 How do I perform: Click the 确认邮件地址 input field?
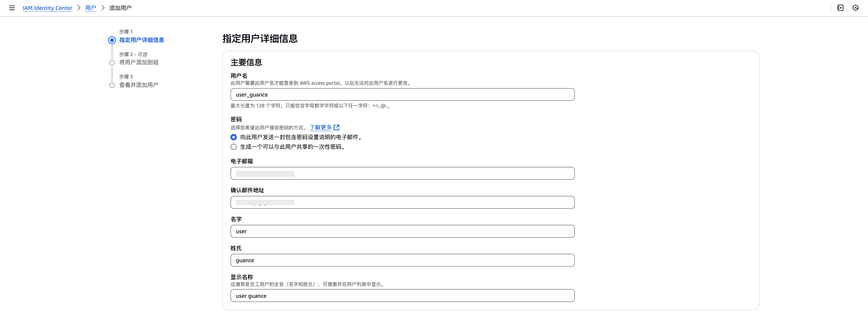(402, 203)
